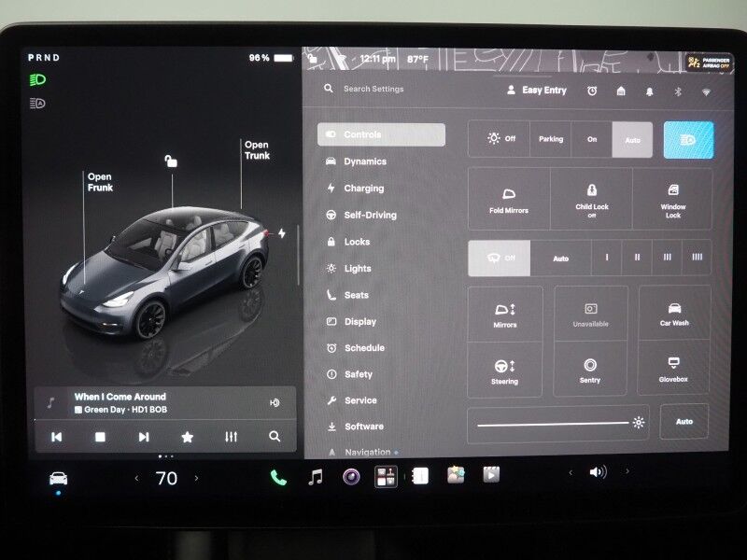This screenshot has height=560, width=747.
Task: Open notifications bell icon
Action: point(649,91)
